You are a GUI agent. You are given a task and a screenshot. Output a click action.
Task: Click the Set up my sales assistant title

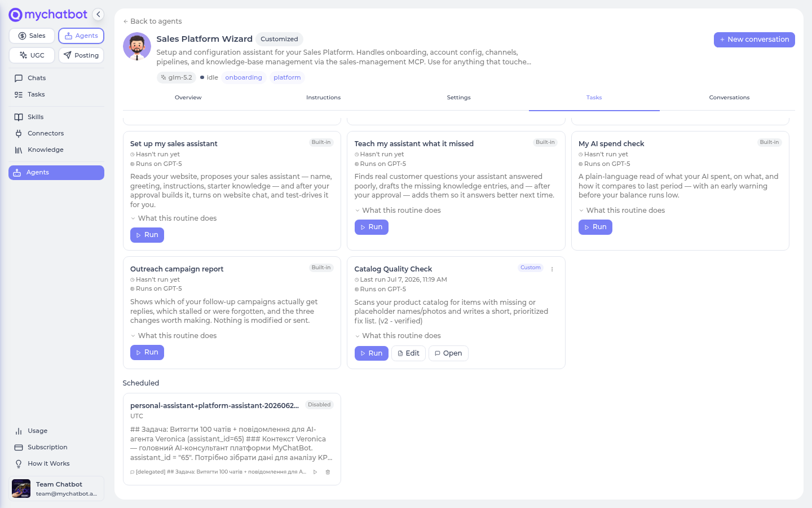coord(174,144)
